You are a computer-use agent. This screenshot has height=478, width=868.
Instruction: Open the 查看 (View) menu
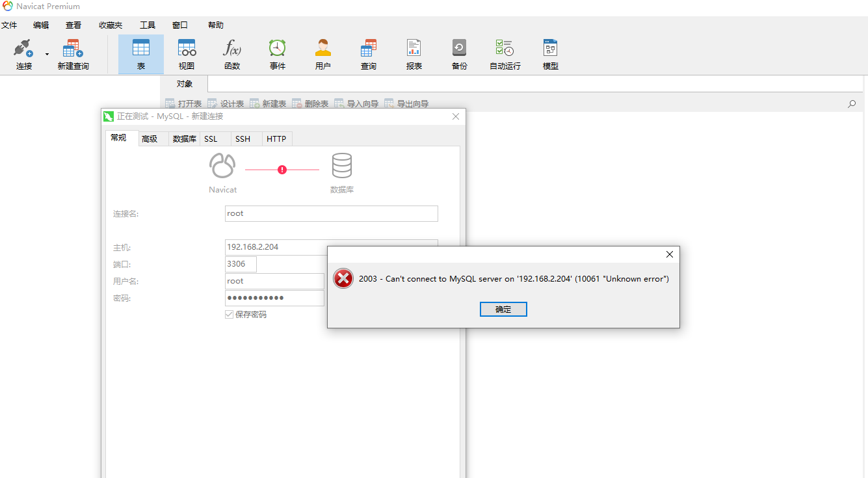(x=73, y=25)
